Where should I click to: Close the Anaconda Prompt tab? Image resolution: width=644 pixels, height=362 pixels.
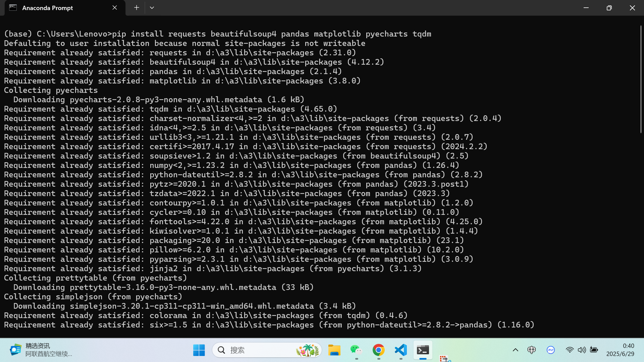[x=115, y=8]
